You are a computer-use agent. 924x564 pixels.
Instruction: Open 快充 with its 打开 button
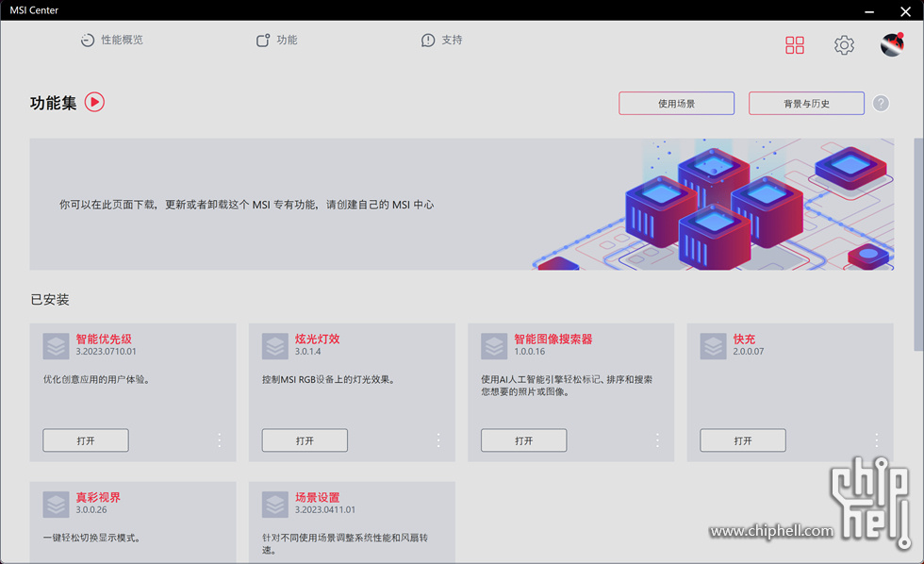[743, 440]
